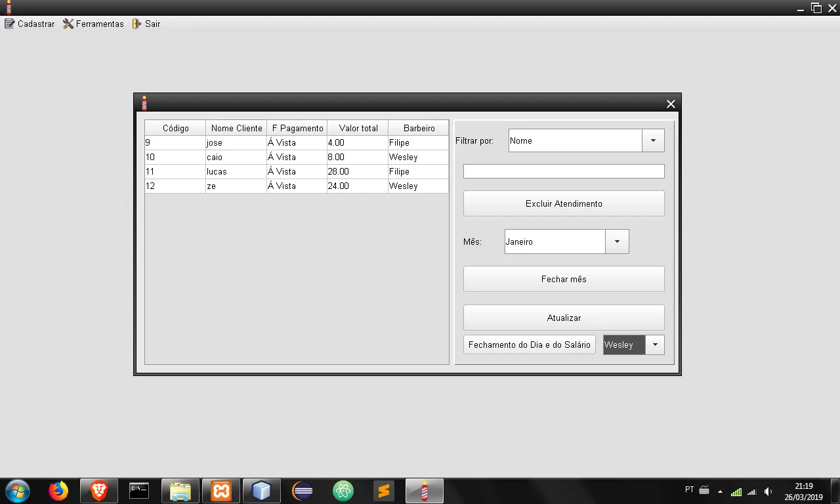Screen dimensions: 840x504
Task: Select the row with client jose
Action: [x=297, y=142]
